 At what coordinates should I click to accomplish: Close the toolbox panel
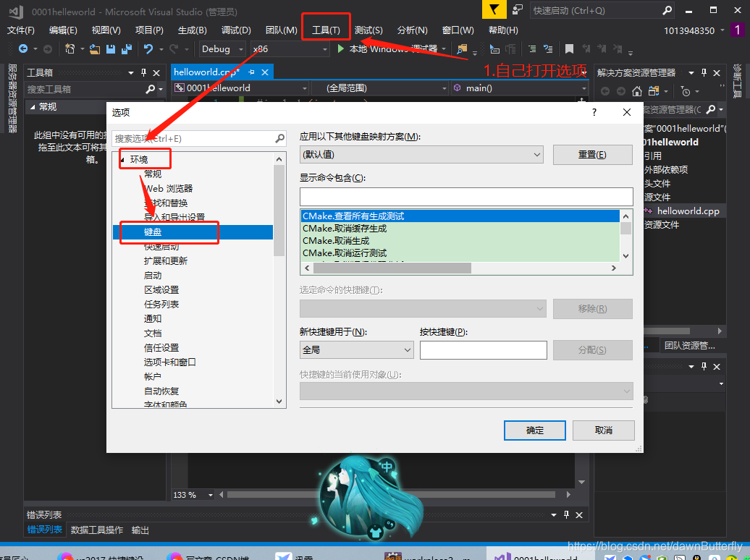point(156,72)
